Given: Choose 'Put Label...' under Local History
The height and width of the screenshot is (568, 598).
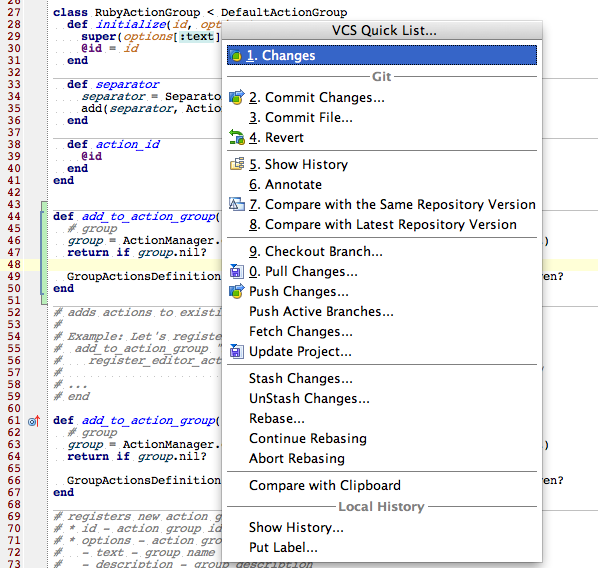Looking at the screenshot, I should 283,548.
